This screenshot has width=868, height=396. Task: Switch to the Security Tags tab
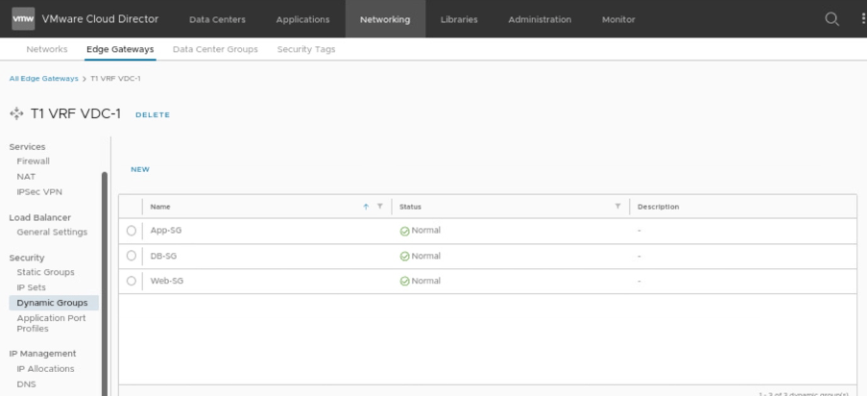[x=306, y=49]
